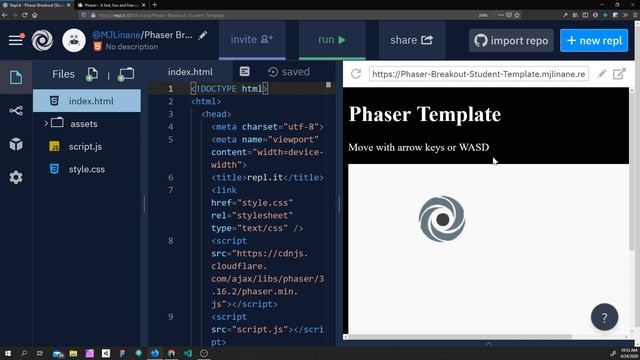Viewport: 640px width, 360px height.
Task: Switch to Repl.it browser tab
Action: [36, 5]
